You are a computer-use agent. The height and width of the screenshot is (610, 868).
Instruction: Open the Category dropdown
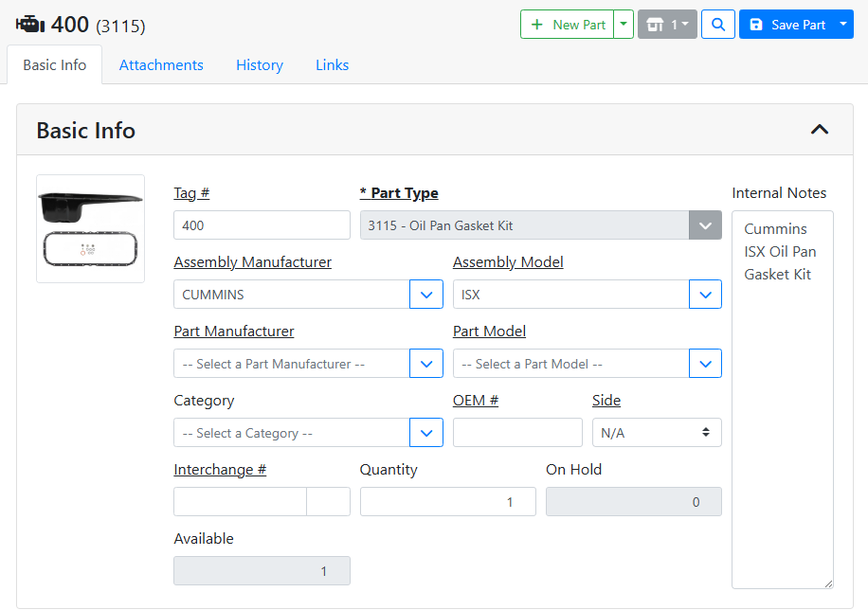pos(426,433)
